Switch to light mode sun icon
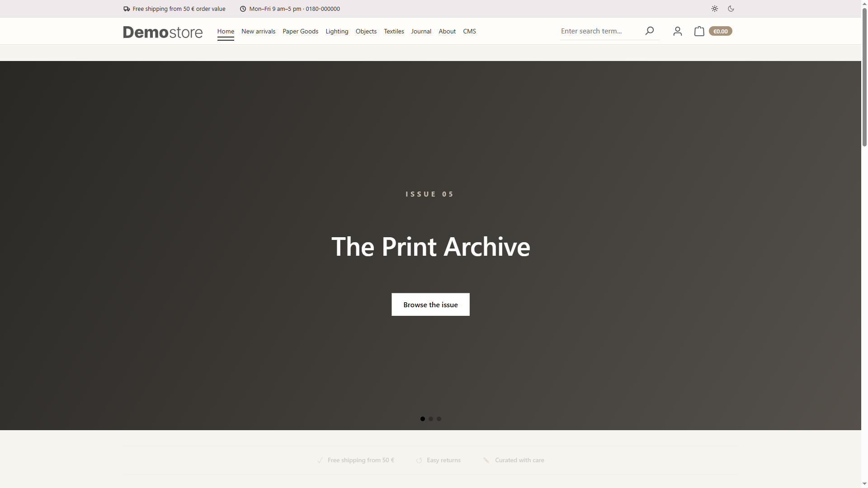The height and width of the screenshot is (488, 868). click(x=714, y=9)
